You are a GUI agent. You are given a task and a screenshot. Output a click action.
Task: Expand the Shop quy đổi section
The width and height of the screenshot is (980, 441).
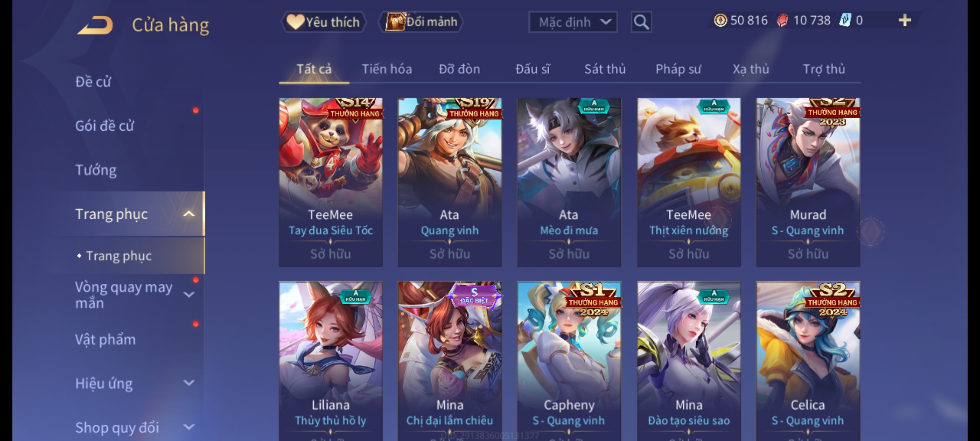pyautogui.click(x=189, y=427)
